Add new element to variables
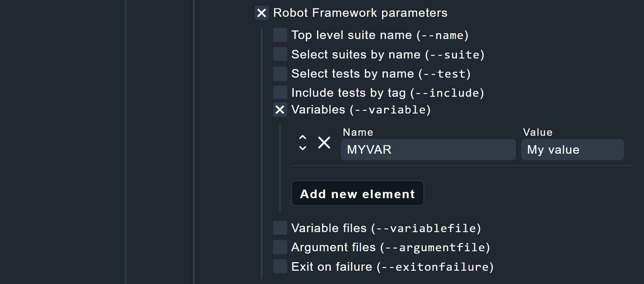Screen dimensions: 644x284 click(358, 193)
